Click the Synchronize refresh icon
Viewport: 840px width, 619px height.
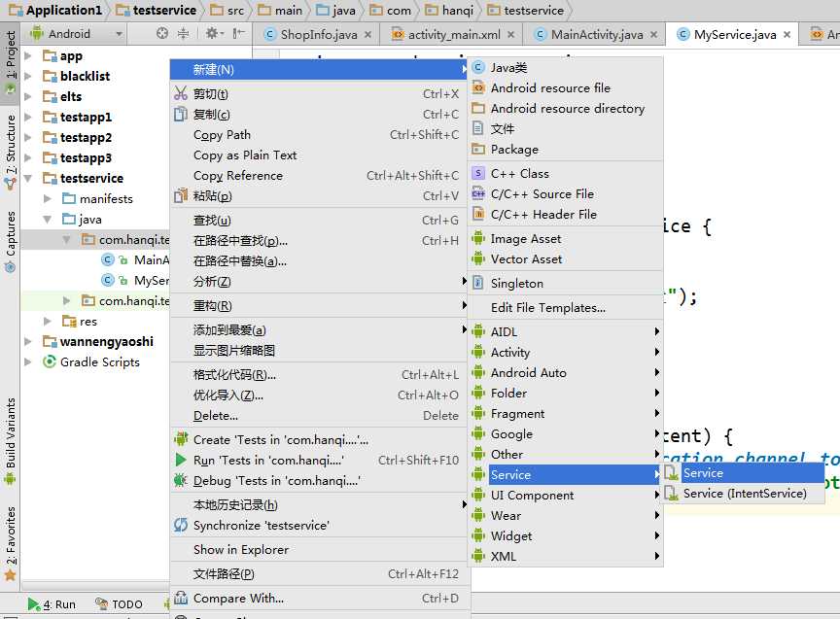tap(181, 526)
